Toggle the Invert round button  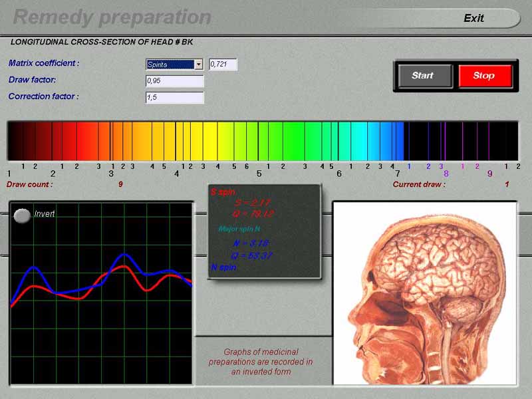coord(22,215)
